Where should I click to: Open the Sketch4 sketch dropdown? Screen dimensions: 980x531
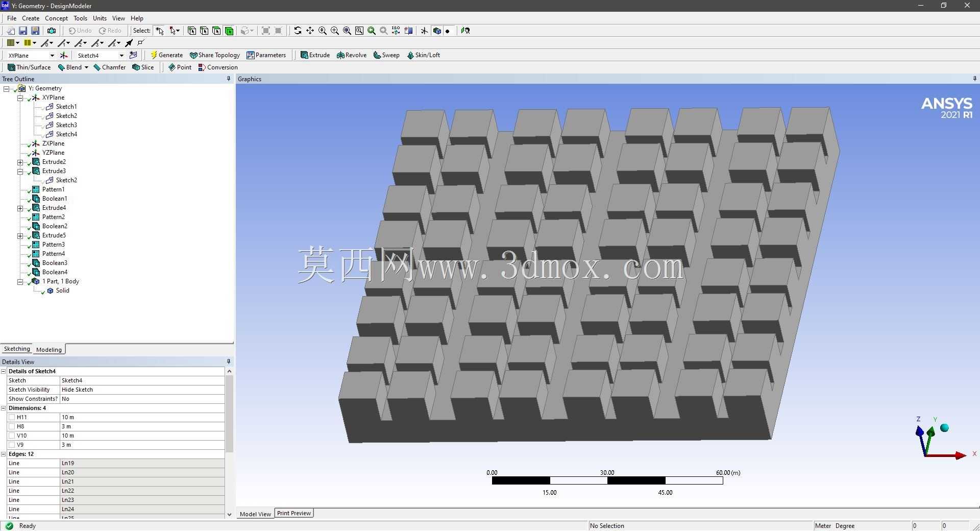coord(121,56)
